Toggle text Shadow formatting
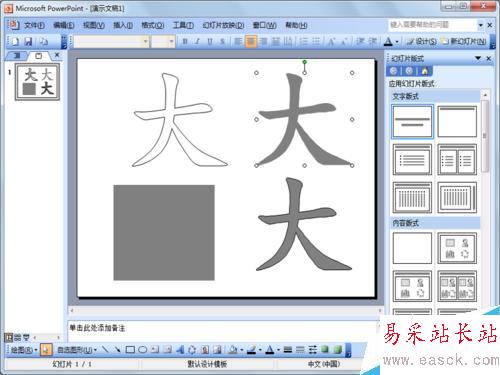500x375 pixels. (222, 42)
